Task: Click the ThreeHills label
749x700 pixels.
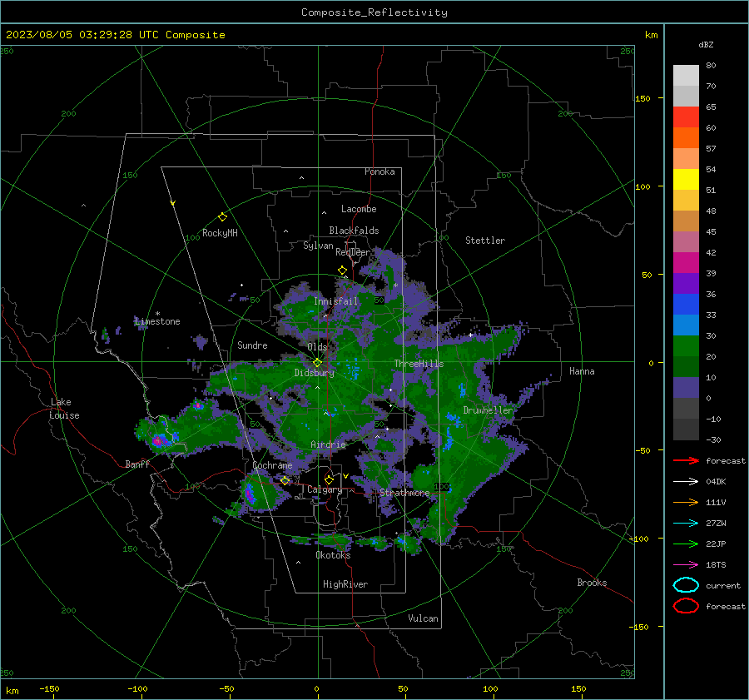Action: (x=419, y=364)
